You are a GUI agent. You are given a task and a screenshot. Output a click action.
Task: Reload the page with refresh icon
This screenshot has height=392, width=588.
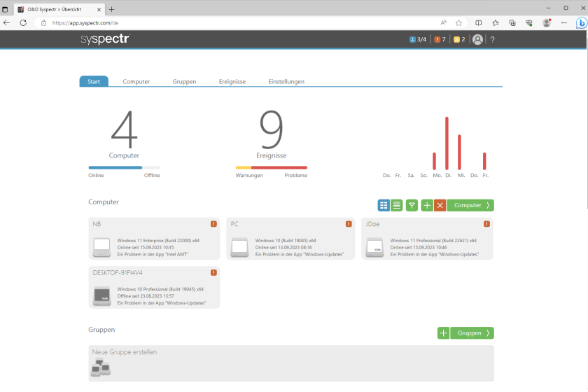pos(23,23)
